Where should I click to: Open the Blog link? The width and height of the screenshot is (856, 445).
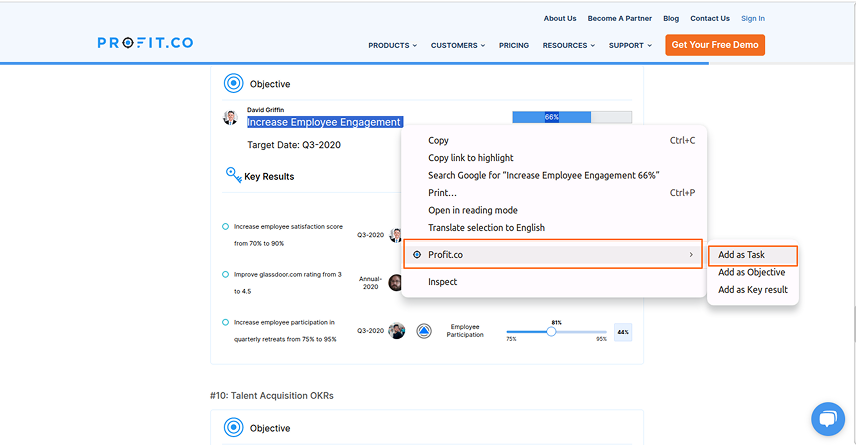pos(671,19)
